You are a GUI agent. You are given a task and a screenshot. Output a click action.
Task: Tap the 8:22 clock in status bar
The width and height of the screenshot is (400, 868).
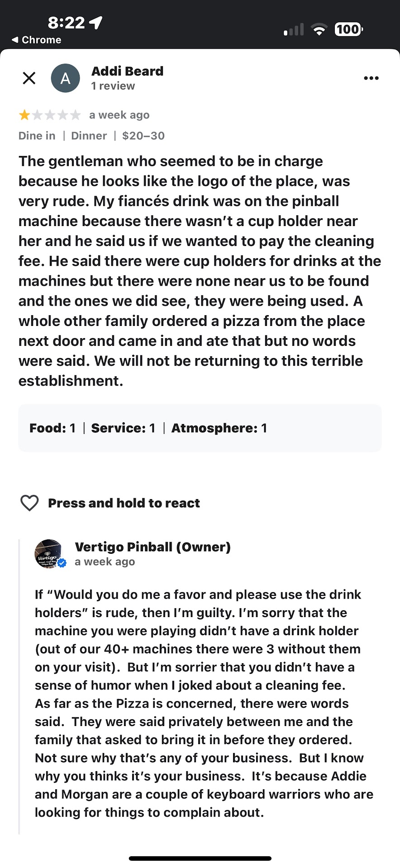coord(66,22)
